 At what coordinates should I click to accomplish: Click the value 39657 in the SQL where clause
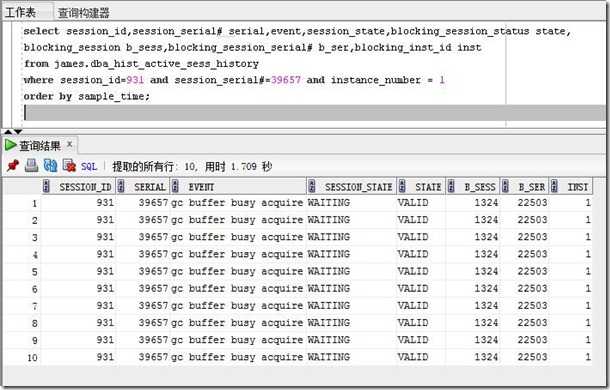tap(286, 80)
